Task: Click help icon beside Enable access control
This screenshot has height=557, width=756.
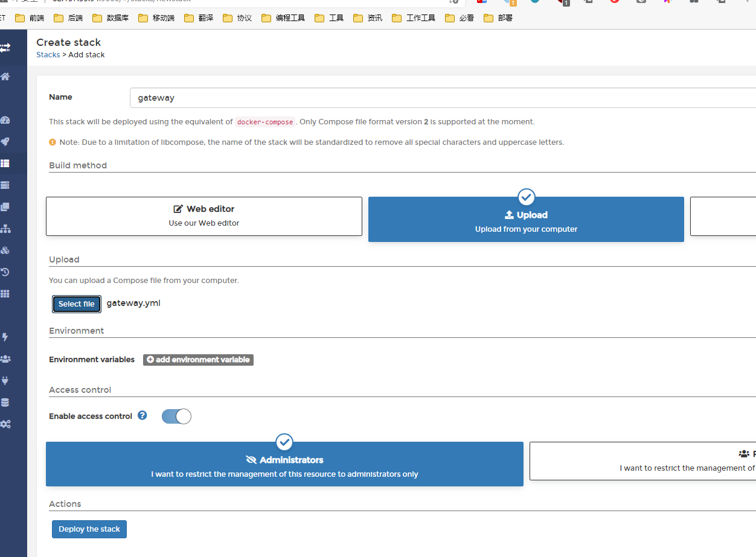Action: click(x=143, y=415)
